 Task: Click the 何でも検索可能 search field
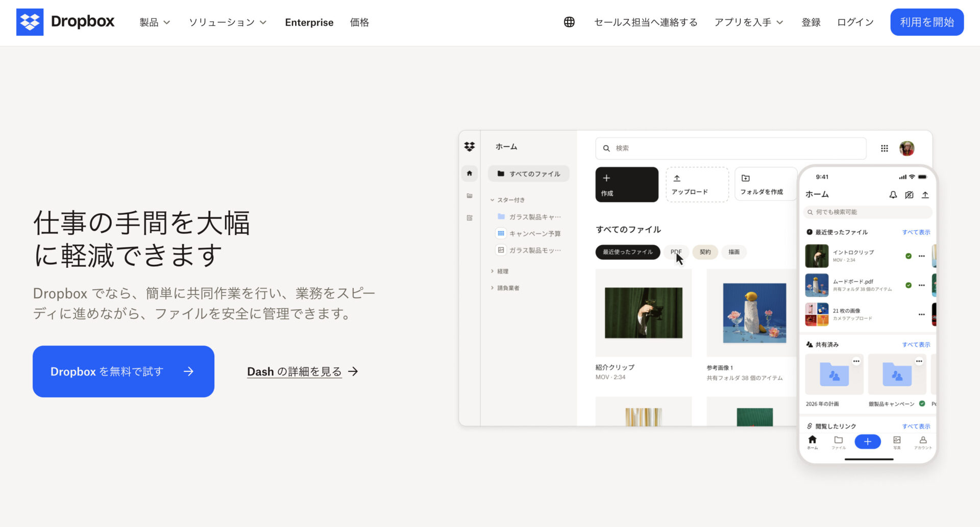pos(868,212)
